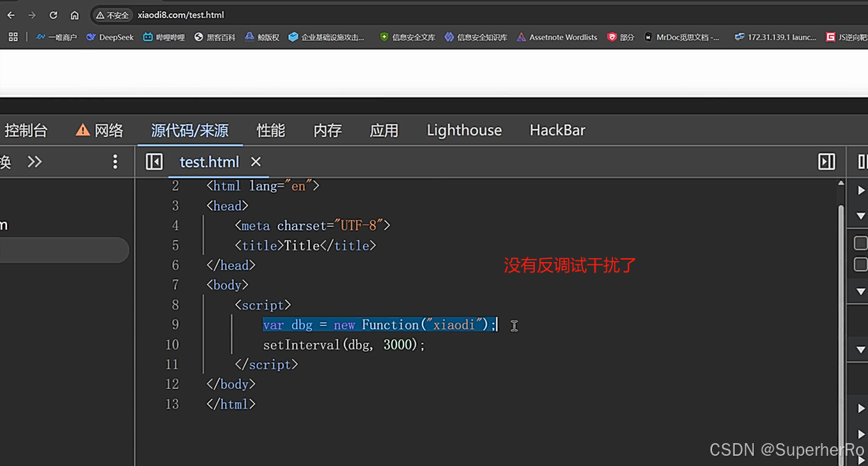Screen dimensions: 868x466
Task: Open the 黑客百科 bookmark
Action: (215, 37)
